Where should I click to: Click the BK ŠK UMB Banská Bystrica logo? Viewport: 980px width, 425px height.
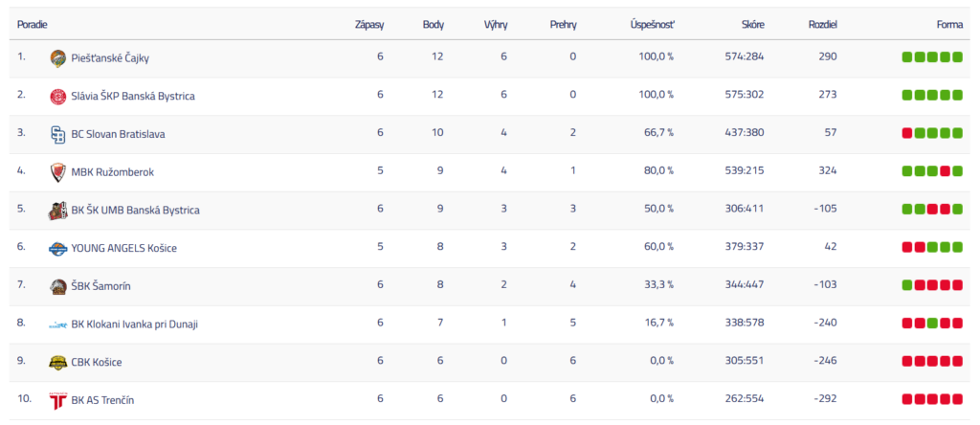(x=57, y=210)
